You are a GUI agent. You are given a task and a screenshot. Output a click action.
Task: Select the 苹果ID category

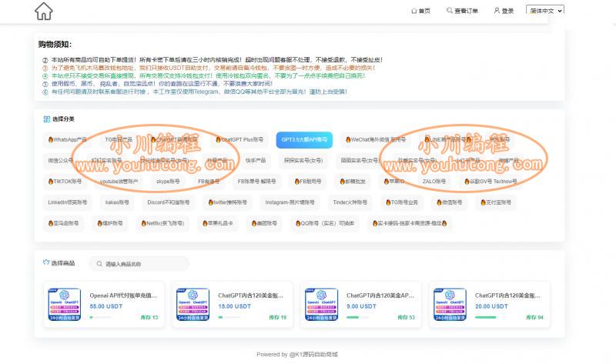pyautogui.click(x=394, y=182)
